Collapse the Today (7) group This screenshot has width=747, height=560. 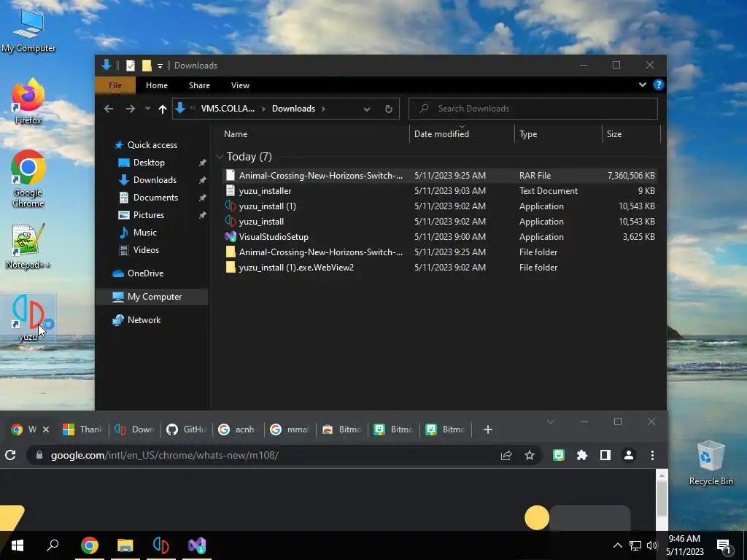220,156
